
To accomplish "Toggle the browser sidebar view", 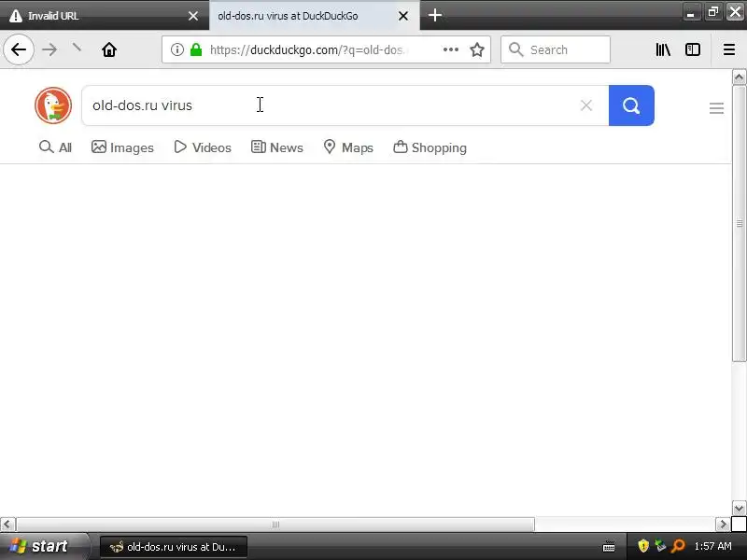I will point(692,49).
